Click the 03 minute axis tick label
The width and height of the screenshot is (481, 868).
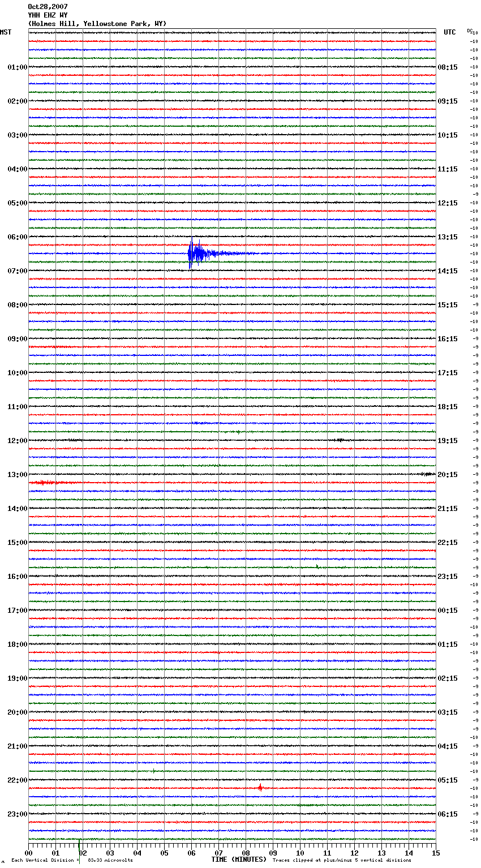[110, 853]
